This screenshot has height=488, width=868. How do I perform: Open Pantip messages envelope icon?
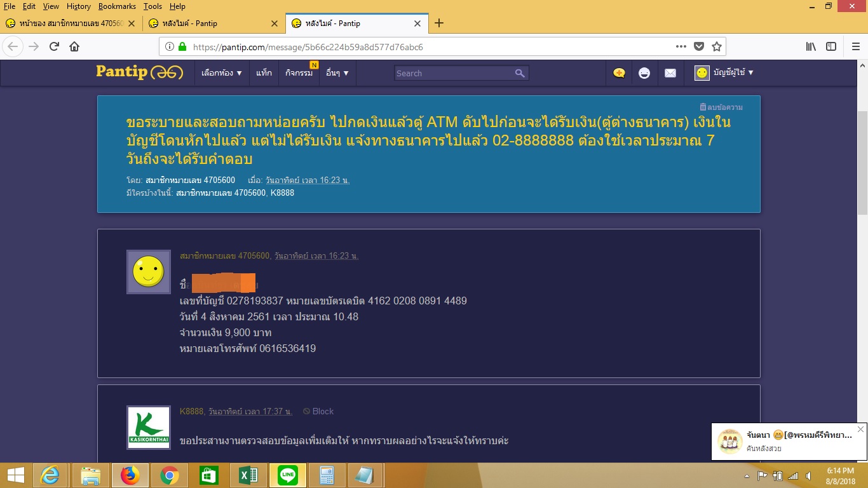coord(670,73)
